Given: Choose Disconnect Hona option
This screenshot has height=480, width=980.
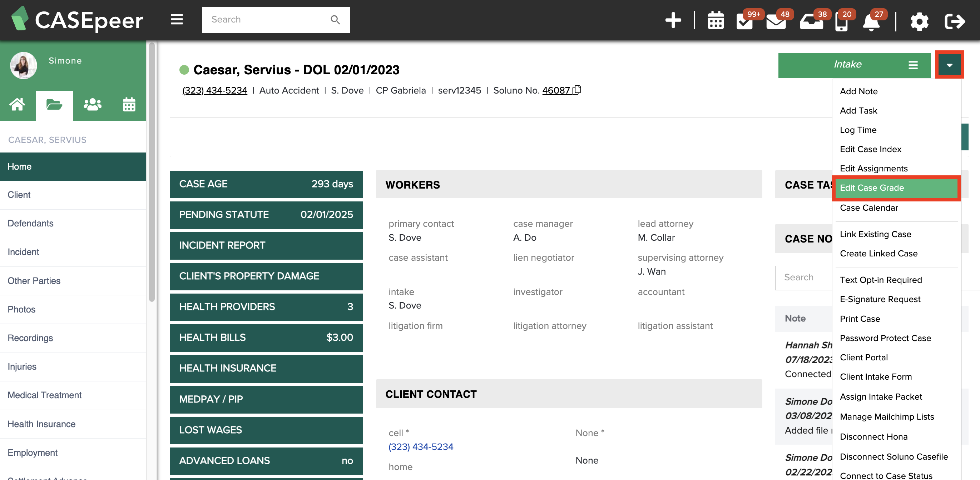Looking at the screenshot, I should (x=873, y=437).
